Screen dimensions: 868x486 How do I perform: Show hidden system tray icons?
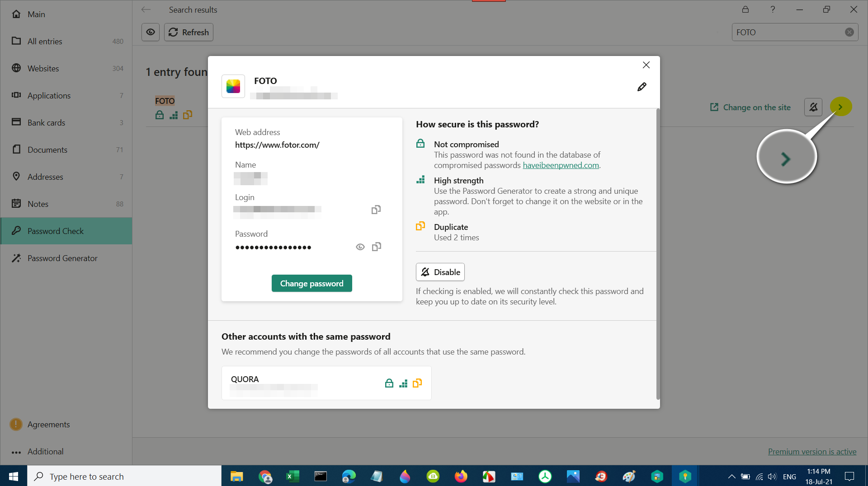[x=731, y=477]
